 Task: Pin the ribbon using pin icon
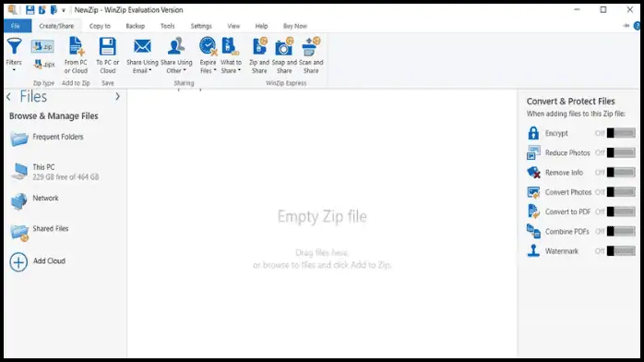click(626, 26)
